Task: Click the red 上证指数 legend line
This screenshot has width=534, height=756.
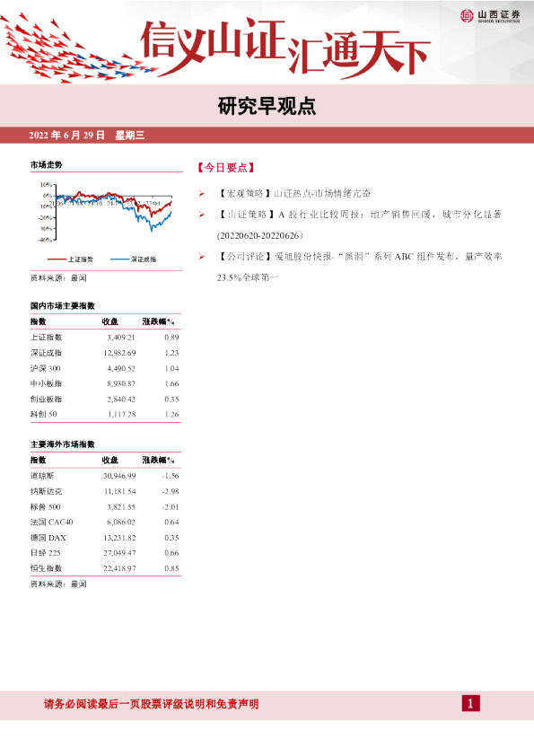Action: point(57,259)
